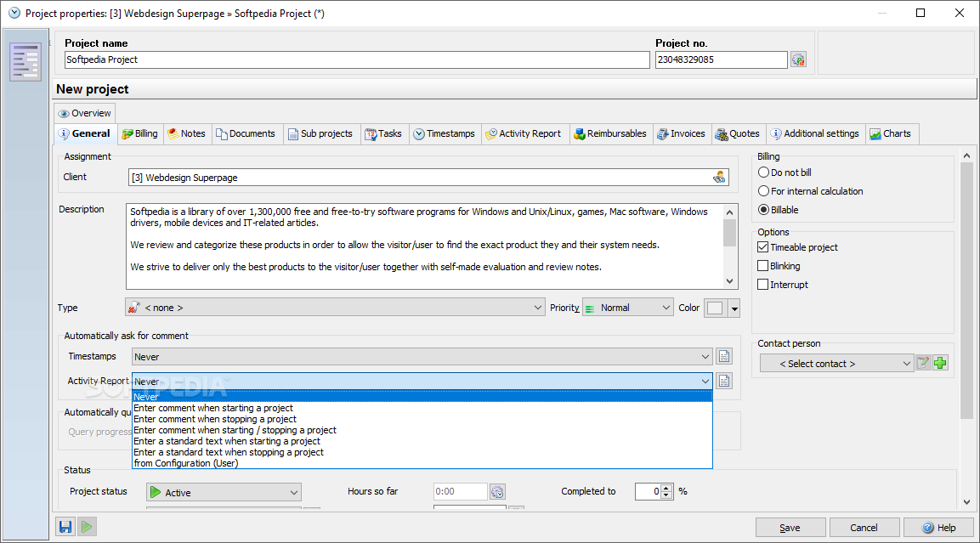Click the main panel scrollbar up arrow

click(x=966, y=156)
